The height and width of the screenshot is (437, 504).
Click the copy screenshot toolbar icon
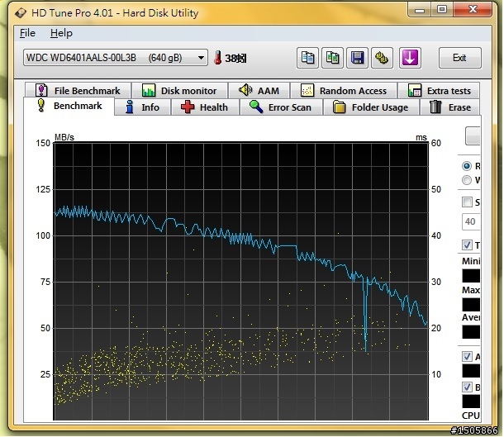(x=332, y=58)
